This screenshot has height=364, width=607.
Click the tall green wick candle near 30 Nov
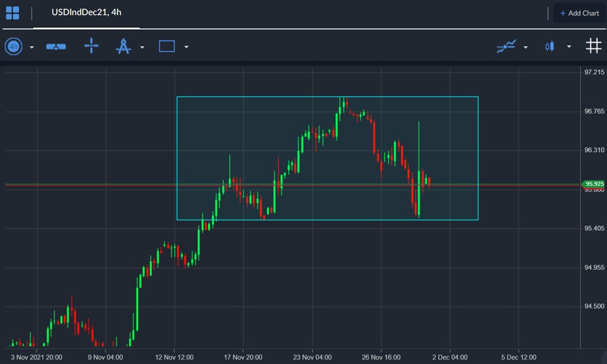[419, 170]
